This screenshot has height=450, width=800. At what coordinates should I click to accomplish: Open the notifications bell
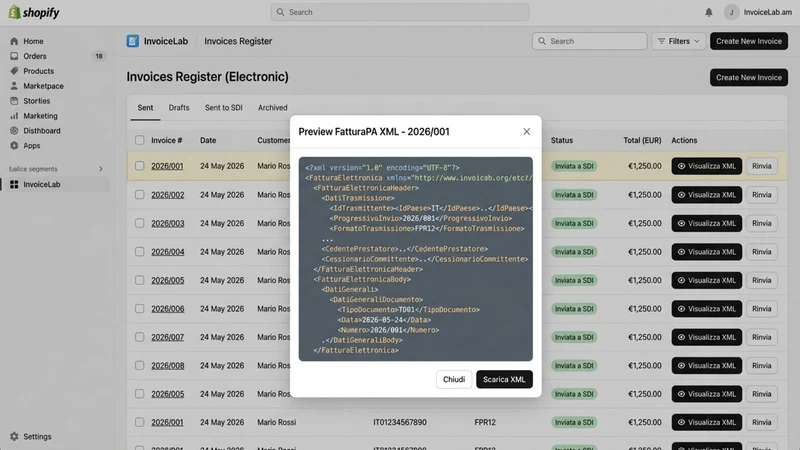709,12
